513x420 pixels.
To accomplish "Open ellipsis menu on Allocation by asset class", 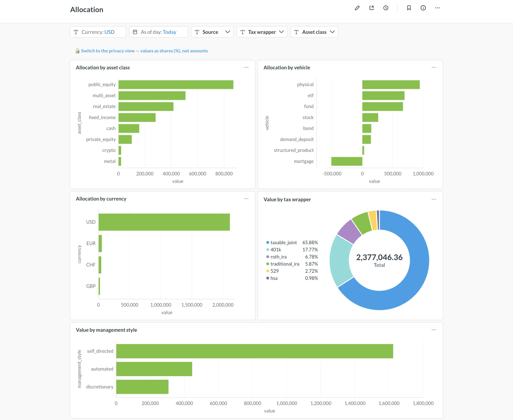I will click(x=246, y=67).
